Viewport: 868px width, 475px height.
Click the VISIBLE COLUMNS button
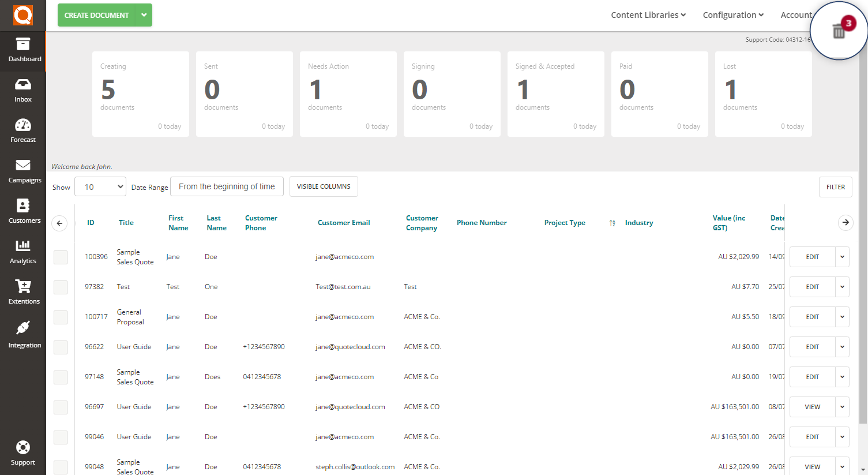324,186
